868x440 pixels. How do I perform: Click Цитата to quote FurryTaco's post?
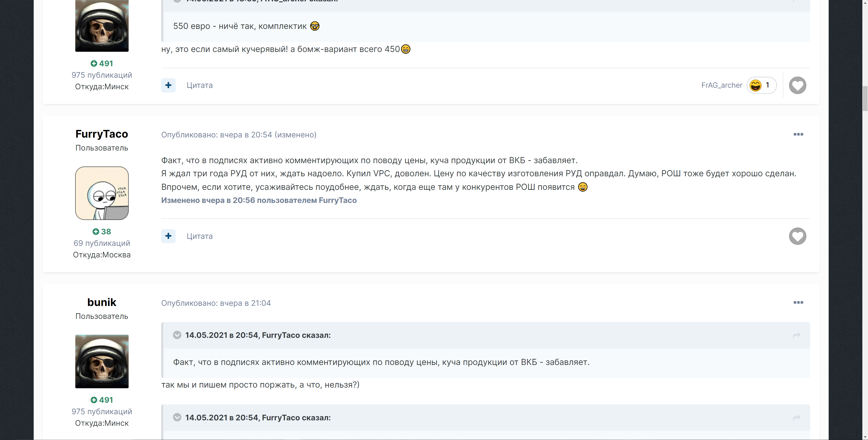tap(199, 236)
